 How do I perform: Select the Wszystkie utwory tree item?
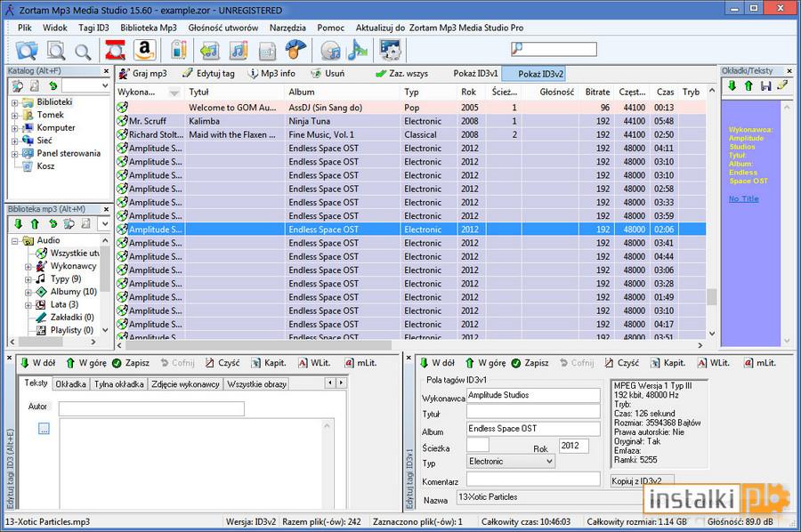69,254
